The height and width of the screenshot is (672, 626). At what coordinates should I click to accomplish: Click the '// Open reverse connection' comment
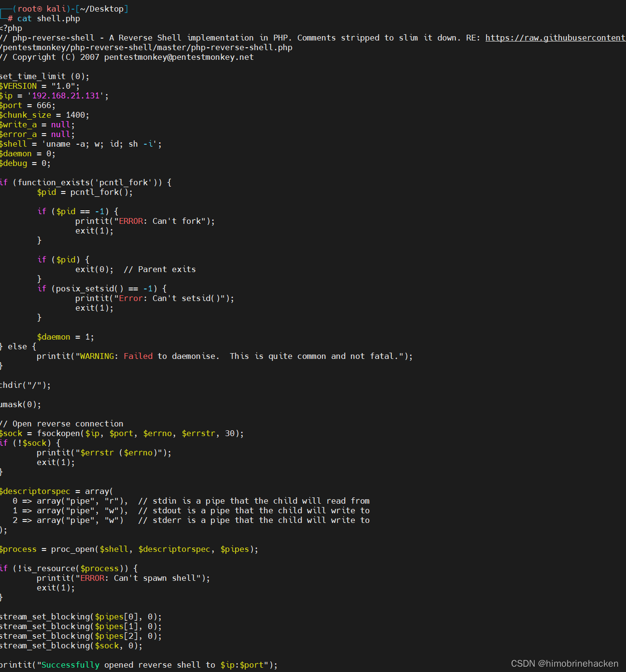coord(61,424)
